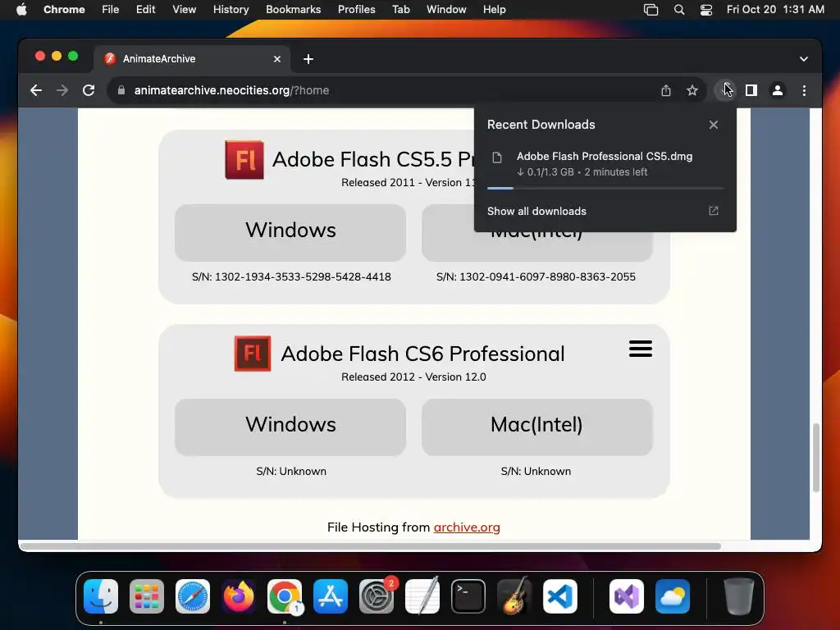Click Show all downloads
840x630 pixels.
point(536,211)
